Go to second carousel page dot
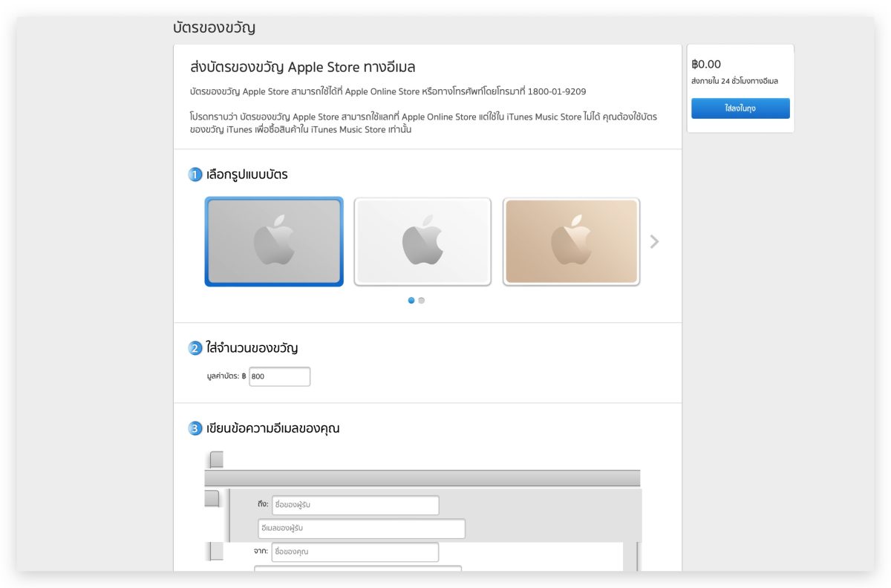This screenshot has height=588, width=891. [422, 301]
